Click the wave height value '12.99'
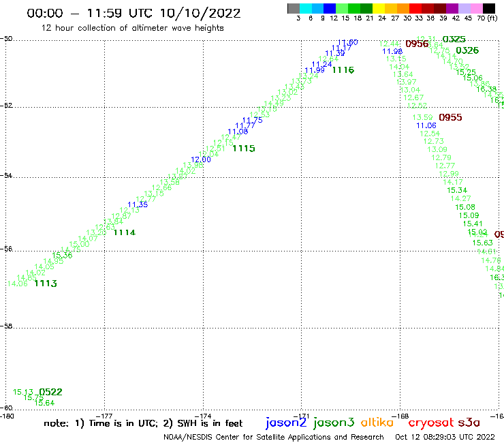Image resolution: width=504 pixels, height=443 pixels. 449,174
